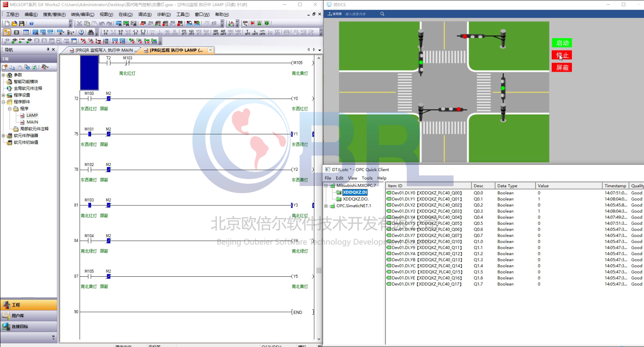Screen dimensions: 644x347
Task: Click the Value column header
Action: point(569,186)
